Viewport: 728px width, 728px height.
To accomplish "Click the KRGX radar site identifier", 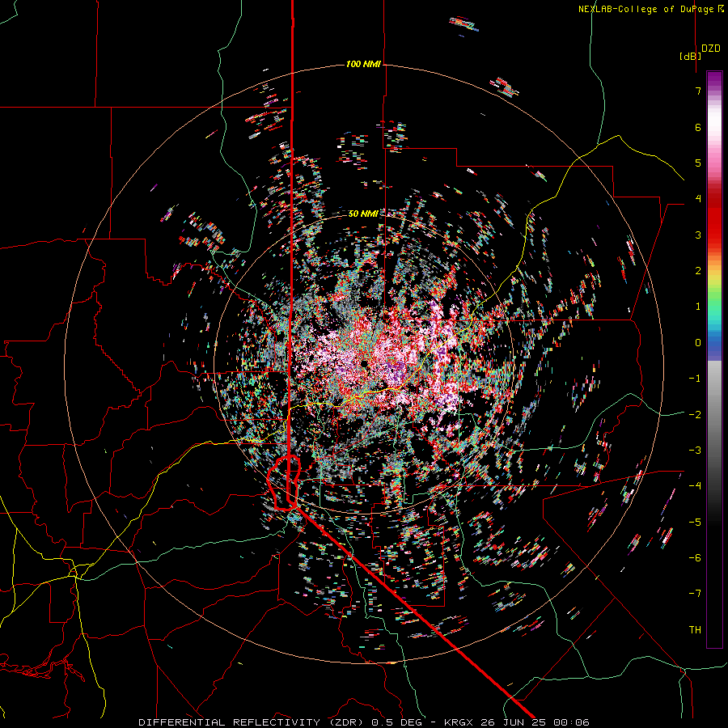I will tap(459, 722).
